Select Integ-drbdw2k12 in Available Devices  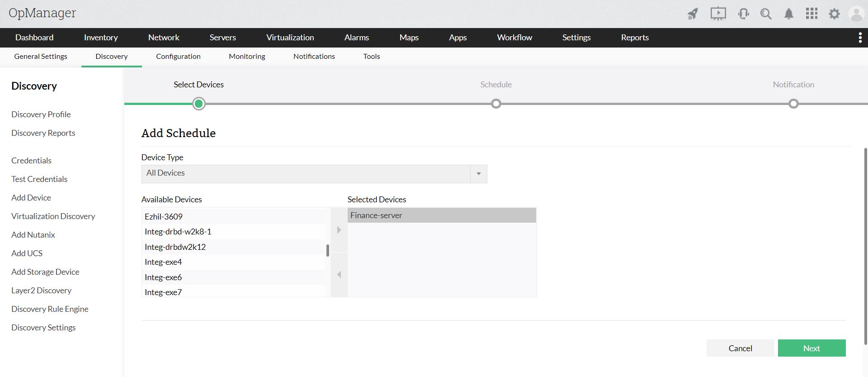[x=233, y=247]
